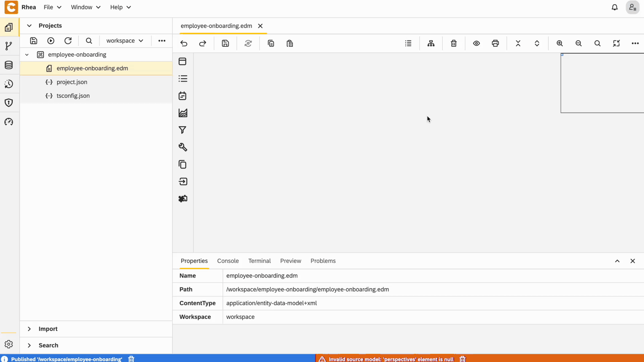
Task: Open the workspace dropdown
Action: 125,41
